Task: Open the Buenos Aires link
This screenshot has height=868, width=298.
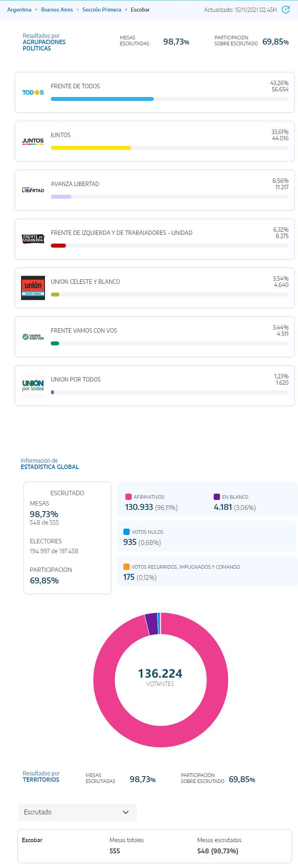Action: pyautogui.click(x=56, y=9)
